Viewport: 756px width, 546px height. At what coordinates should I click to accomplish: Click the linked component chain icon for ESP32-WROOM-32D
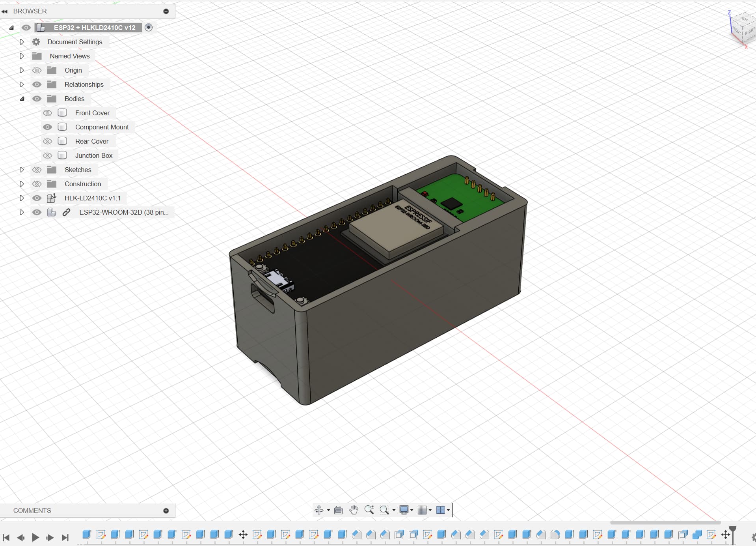click(x=66, y=212)
